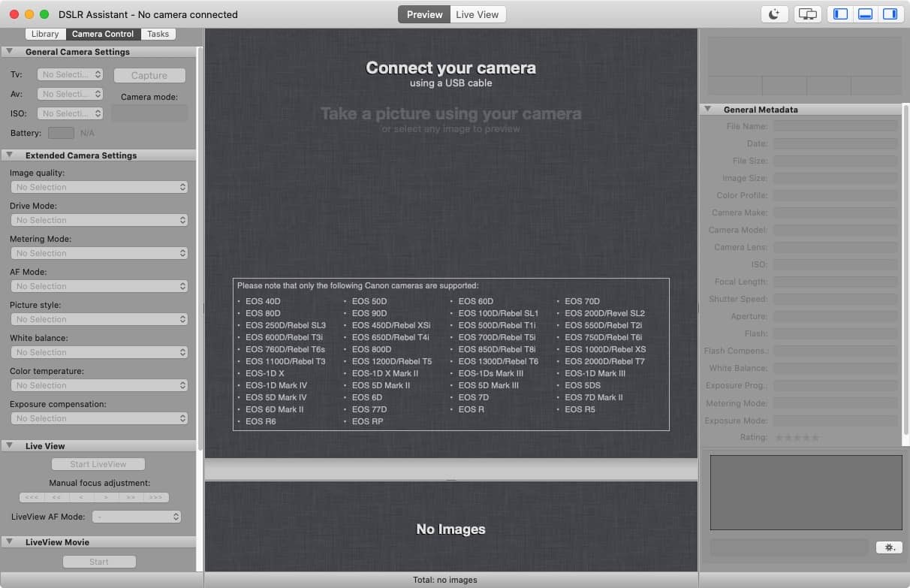Toggle night mode with the moon icon

(x=774, y=14)
